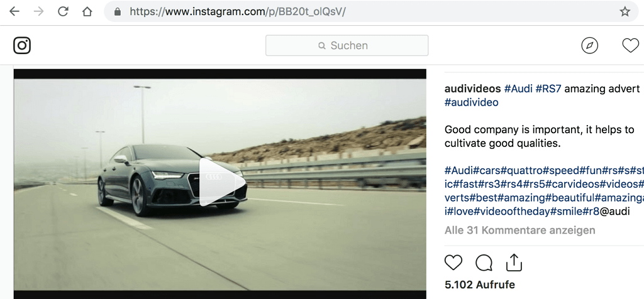Open the audivideos profile

pos(473,89)
